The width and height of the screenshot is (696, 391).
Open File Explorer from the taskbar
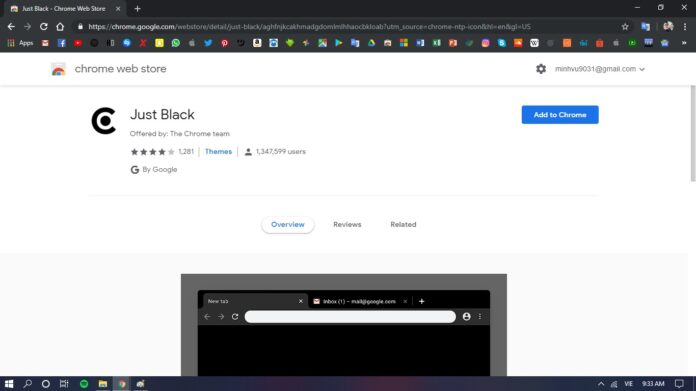103,384
